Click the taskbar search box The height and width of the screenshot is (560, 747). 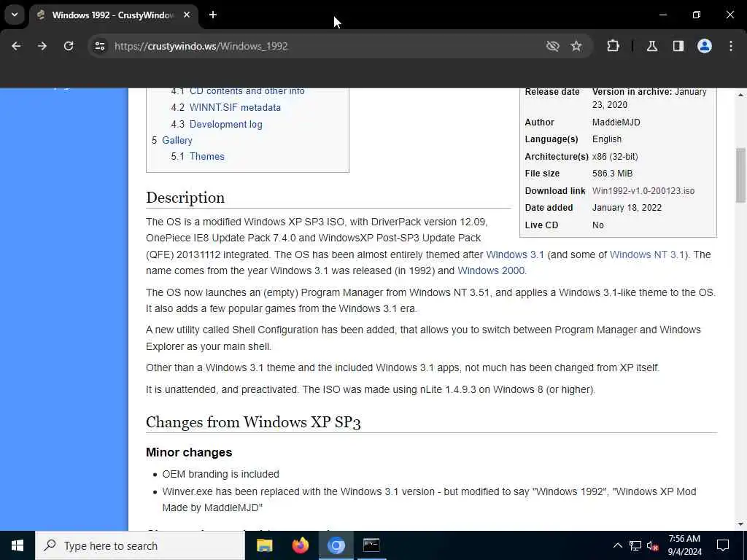(x=140, y=545)
